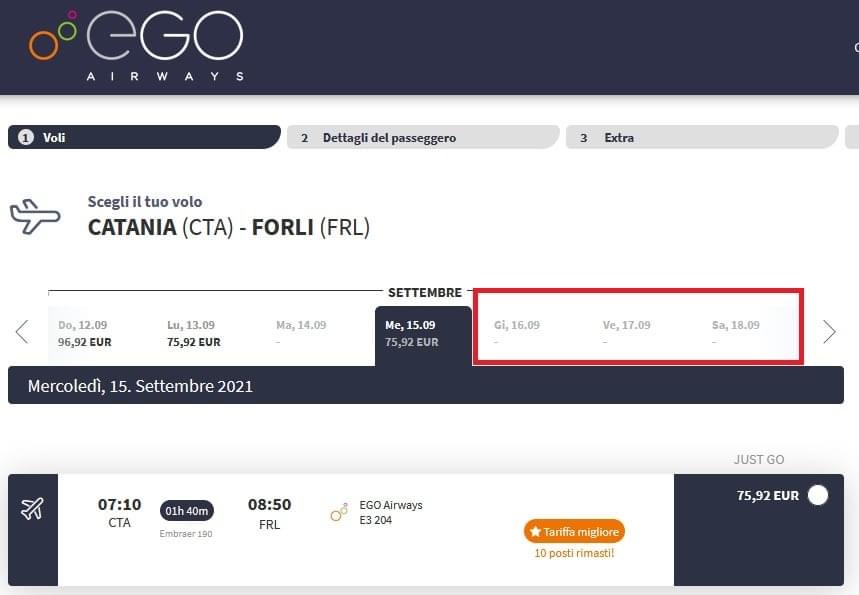Image resolution: width=859 pixels, height=595 pixels.
Task: Open the Dettagli del passeggero step
Action: [x=422, y=137]
